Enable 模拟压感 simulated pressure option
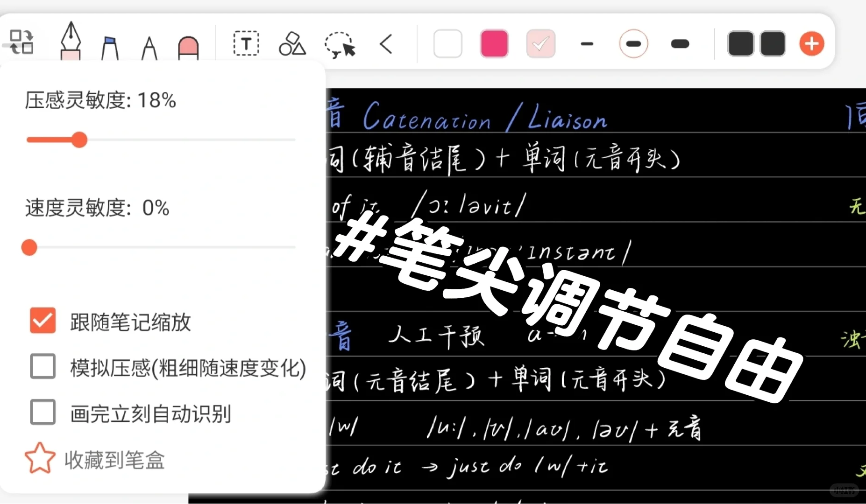The height and width of the screenshot is (504, 866). point(43,367)
